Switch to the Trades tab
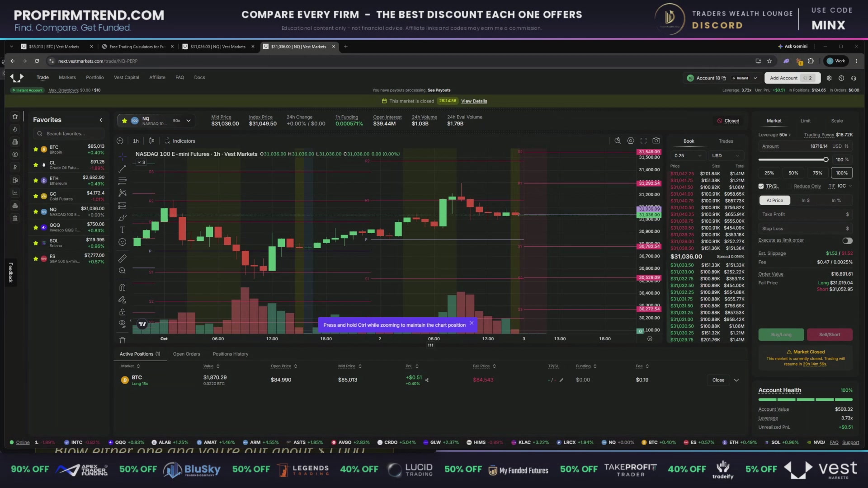Viewport: 868px width, 488px height. [x=726, y=141]
